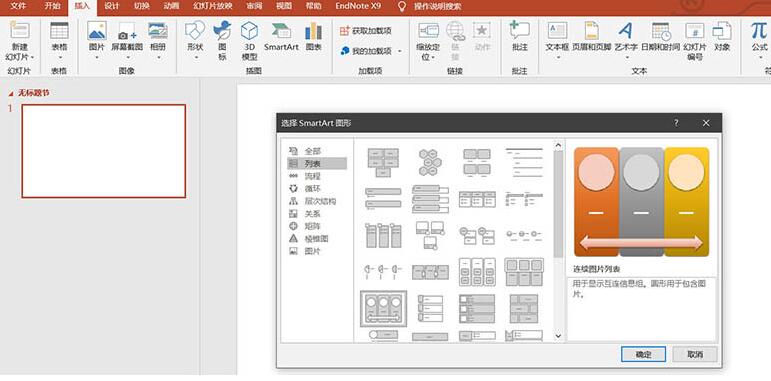
Task: Insert a 文本框
Action: (557, 30)
